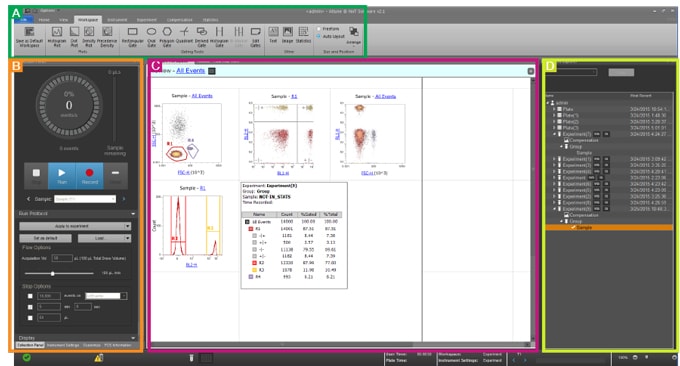The width and height of the screenshot is (680, 366).
Task: Click the Set as default button
Action: pos(46,238)
